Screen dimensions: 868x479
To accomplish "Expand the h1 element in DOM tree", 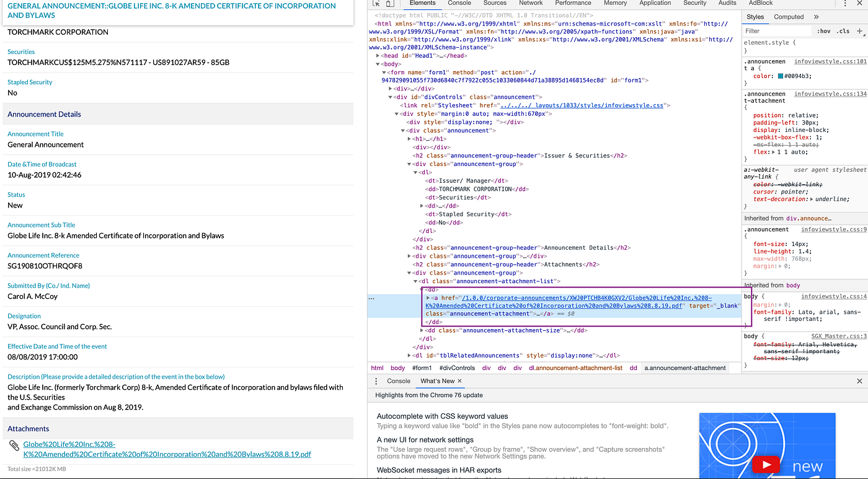I will tap(410, 139).
